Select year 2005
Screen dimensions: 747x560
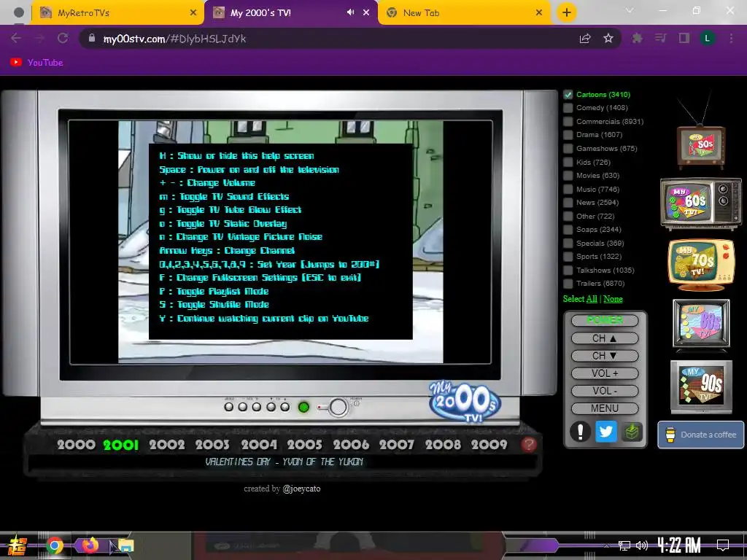305,445
